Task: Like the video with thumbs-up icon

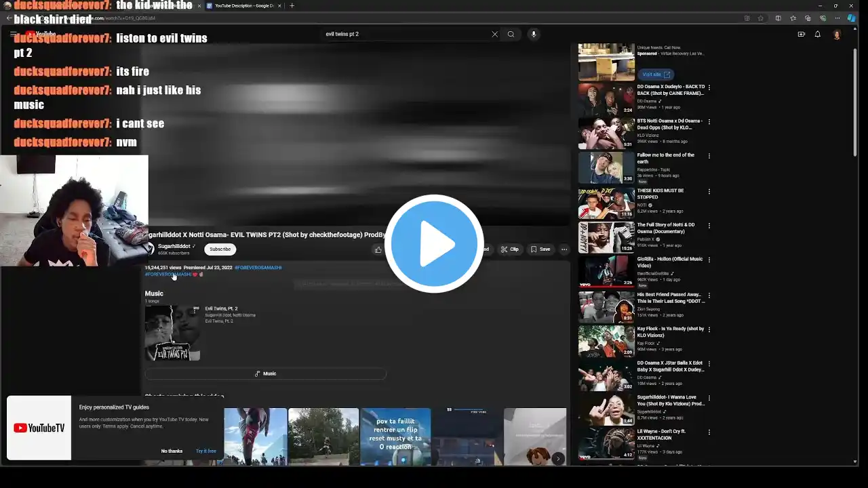Action: point(378,249)
